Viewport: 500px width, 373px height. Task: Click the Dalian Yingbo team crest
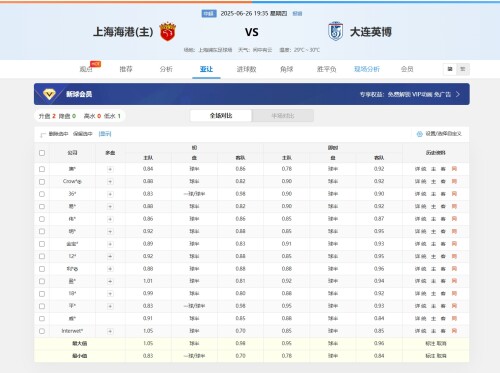[x=335, y=31]
